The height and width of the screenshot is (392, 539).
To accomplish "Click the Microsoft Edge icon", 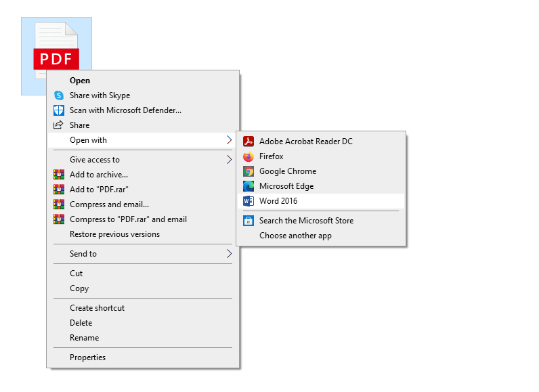I will 249,186.
